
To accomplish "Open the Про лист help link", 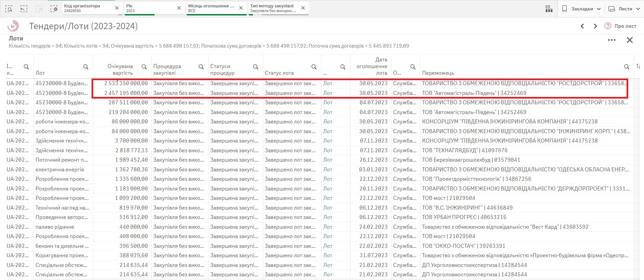I will 621,26.
